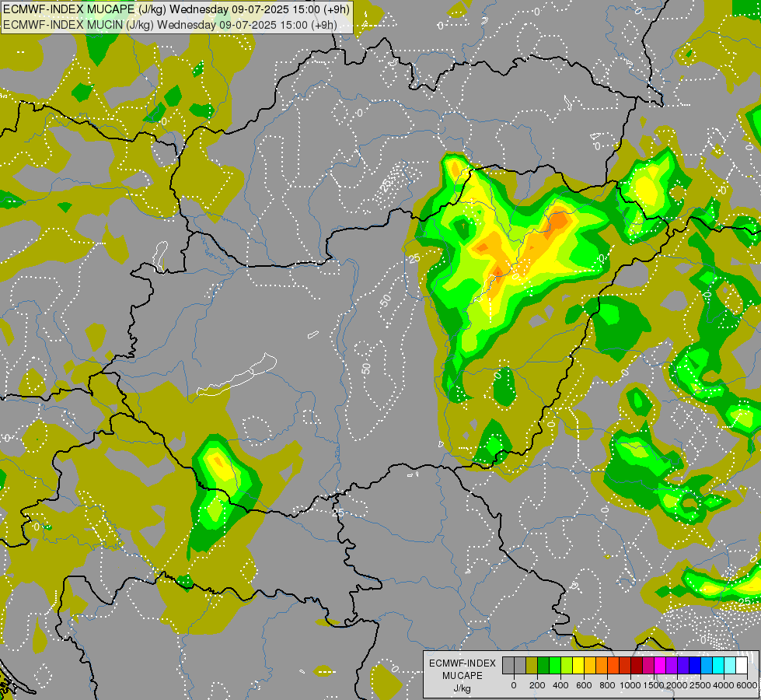
Task: Click the legend label 400
Action: point(560,685)
